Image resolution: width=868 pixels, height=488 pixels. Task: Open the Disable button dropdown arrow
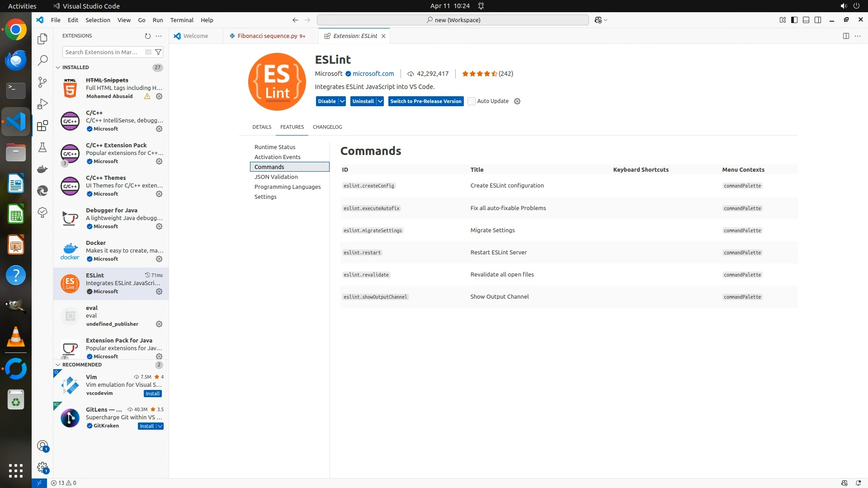[342, 101]
